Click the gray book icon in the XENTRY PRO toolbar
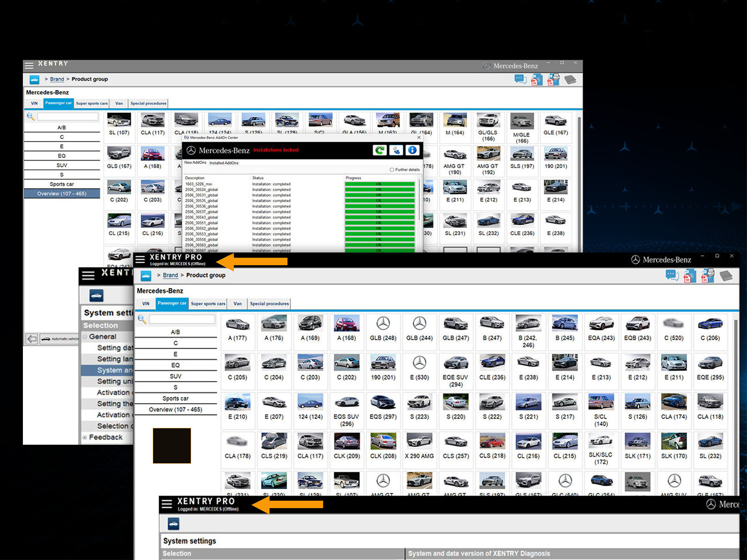This screenshot has width=747, height=560. 726,276
